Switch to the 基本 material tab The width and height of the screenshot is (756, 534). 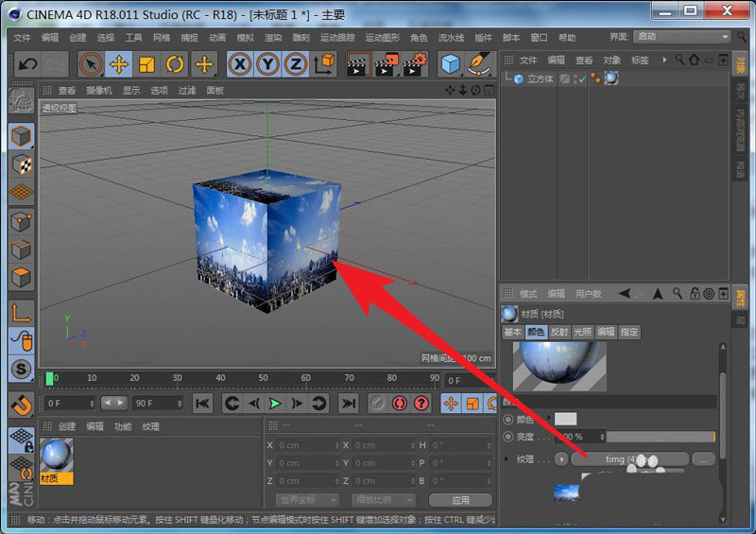coord(512,332)
